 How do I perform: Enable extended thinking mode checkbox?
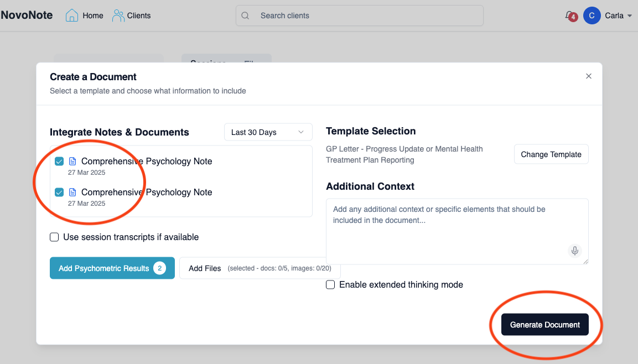tap(330, 285)
